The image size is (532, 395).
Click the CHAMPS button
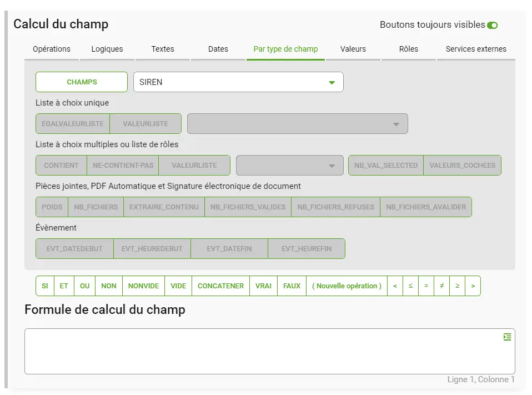[x=82, y=82]
